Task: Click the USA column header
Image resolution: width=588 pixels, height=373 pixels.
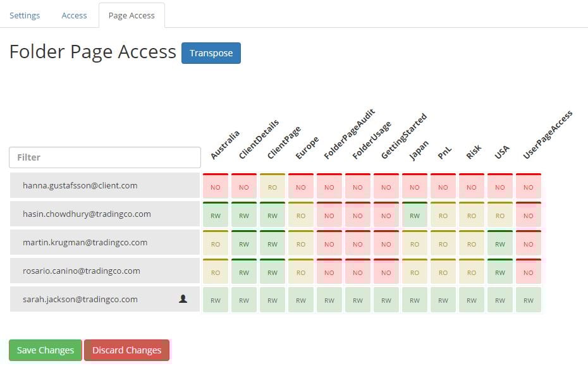Action: tap(502, 152)
